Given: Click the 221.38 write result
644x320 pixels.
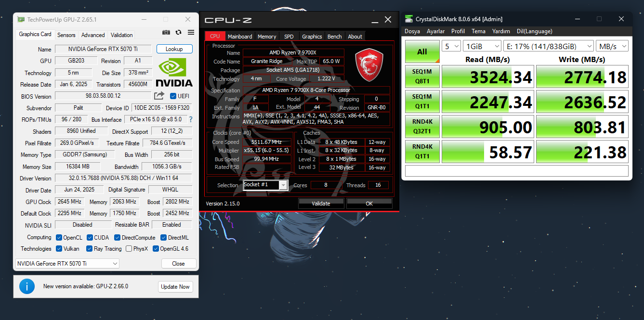Looking at the screenshot, I should (x=582, y=152).
